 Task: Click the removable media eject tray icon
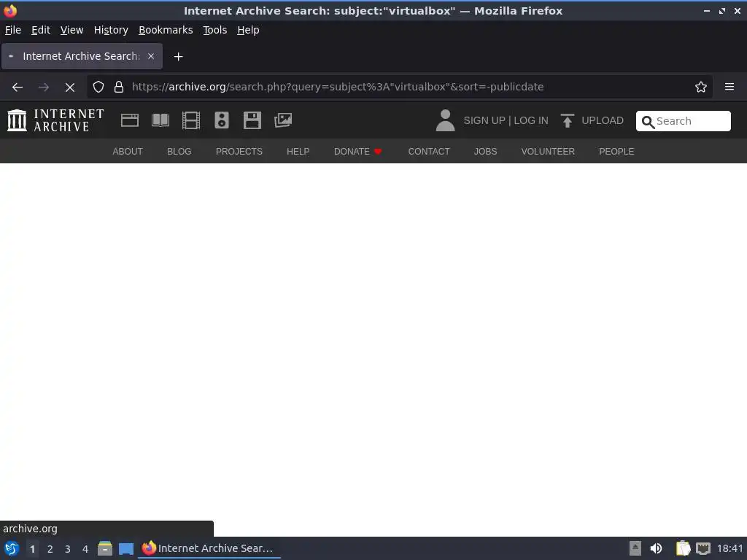635,548
